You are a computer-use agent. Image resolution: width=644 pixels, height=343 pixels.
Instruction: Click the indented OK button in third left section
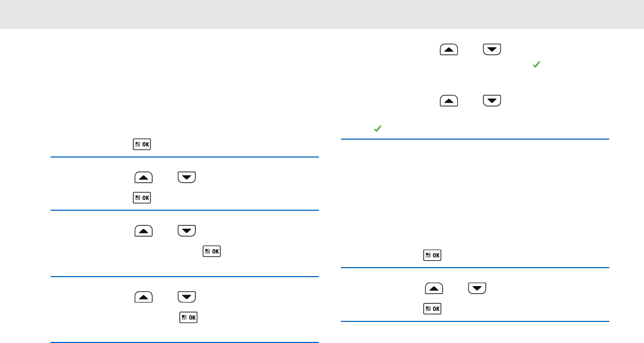point(212,251)
